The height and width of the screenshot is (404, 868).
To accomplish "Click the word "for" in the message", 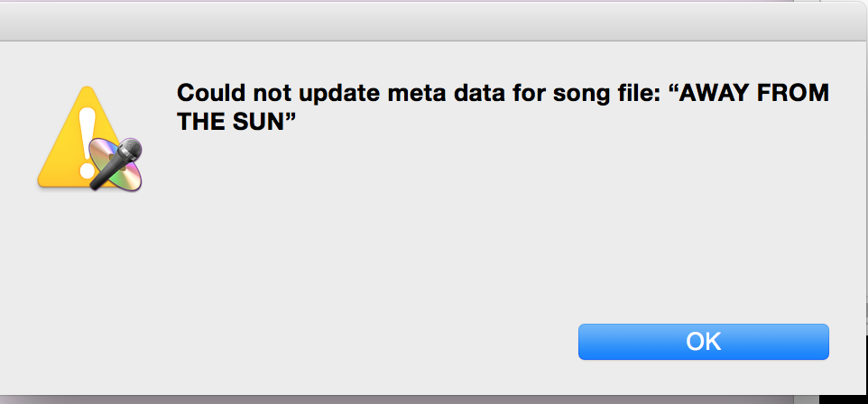I will point(486,94).
